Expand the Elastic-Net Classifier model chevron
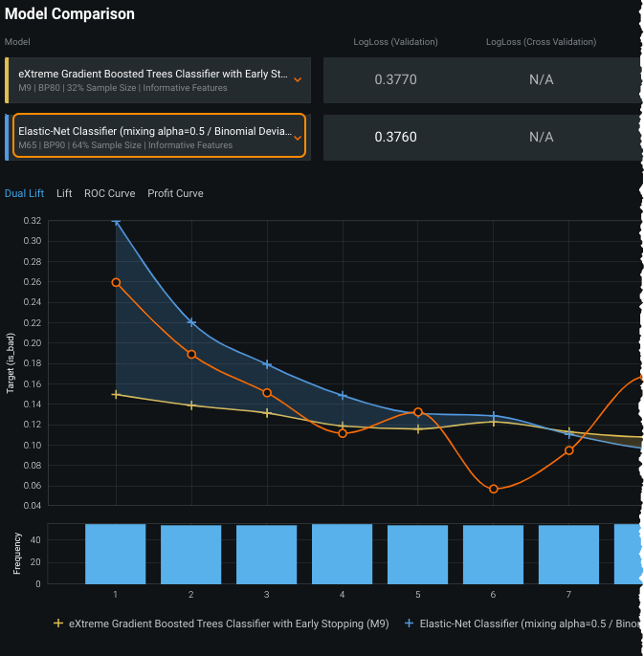 point(298,138)
